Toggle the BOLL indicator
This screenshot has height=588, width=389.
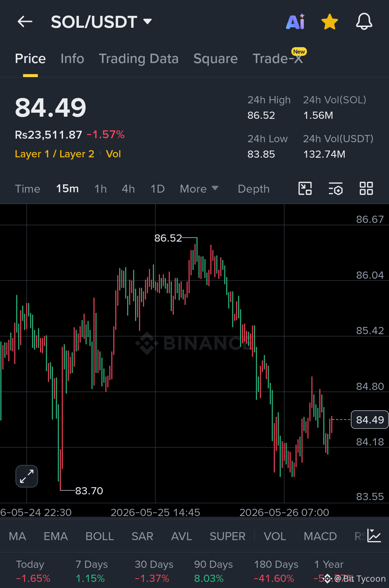click(99, 536)
